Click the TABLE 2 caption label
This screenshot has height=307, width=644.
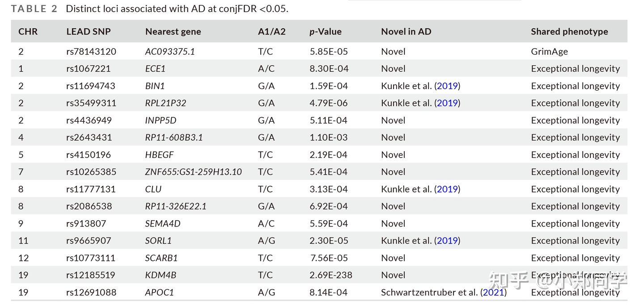click(x=34, y=9)
